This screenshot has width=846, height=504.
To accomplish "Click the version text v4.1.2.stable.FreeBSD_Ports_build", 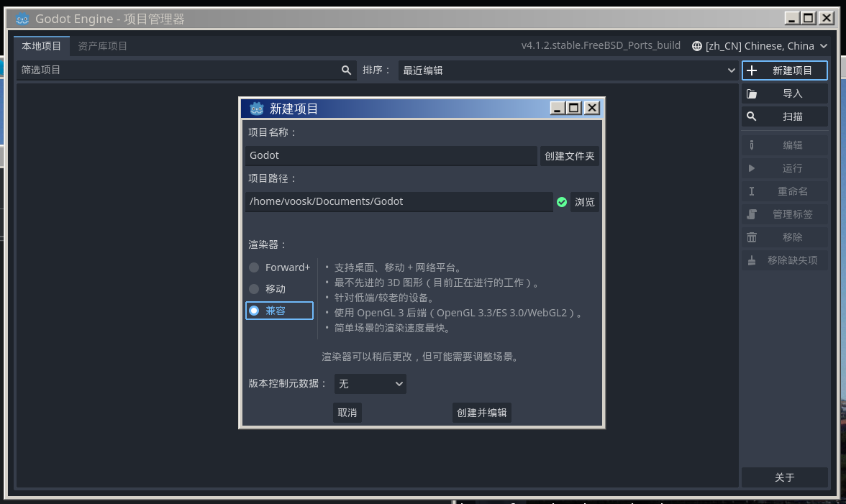I will (601, 46).
